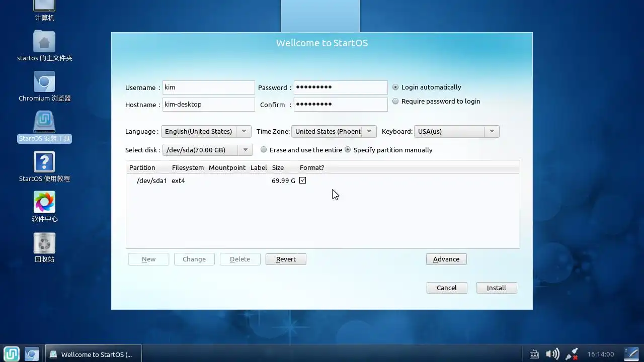Click the Mountpoint column header
The image size is (644, 362).
click(x=227, y=167)
